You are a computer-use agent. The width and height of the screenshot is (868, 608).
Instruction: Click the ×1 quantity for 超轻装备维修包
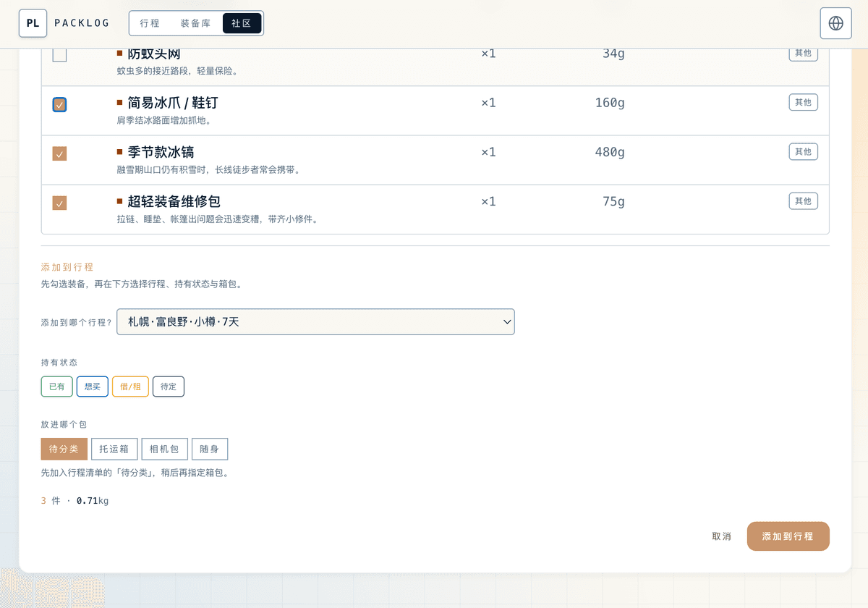(489, 201)
